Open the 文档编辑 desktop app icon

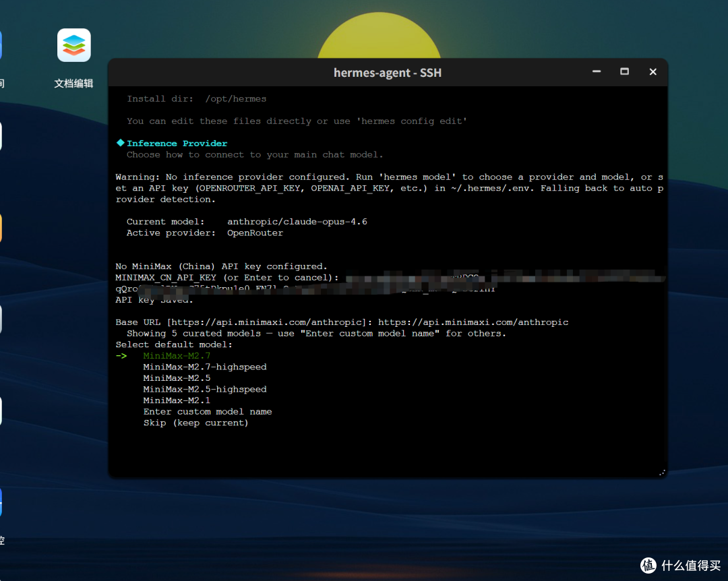(x=74, y=45)
